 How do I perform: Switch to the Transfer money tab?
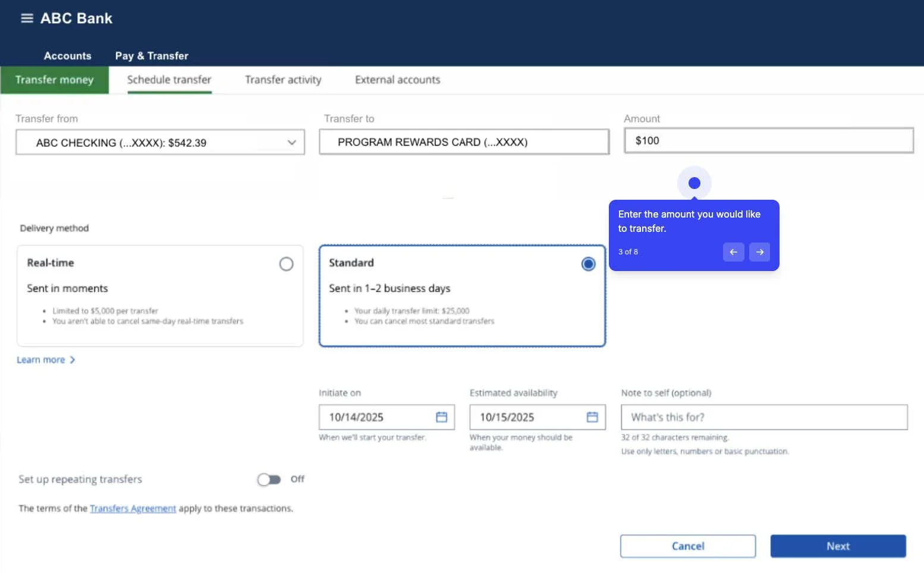point(54,80)
